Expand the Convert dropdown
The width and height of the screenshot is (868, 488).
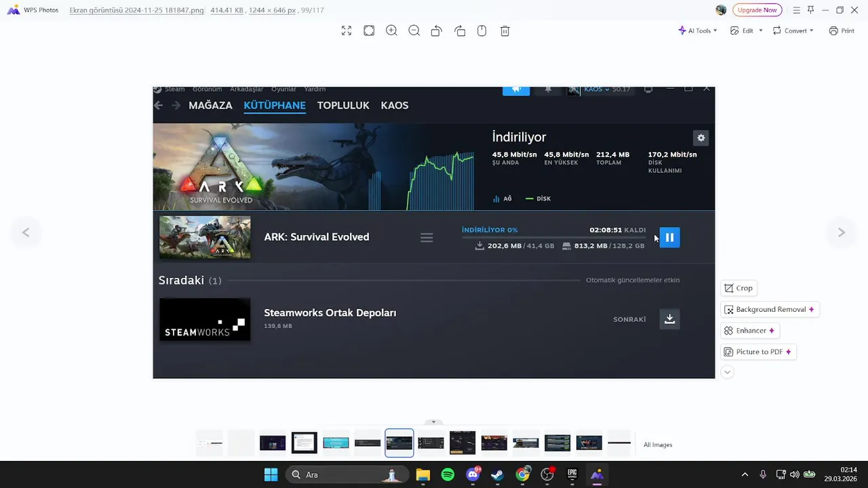pyautogui.click(x=793, y=30)
